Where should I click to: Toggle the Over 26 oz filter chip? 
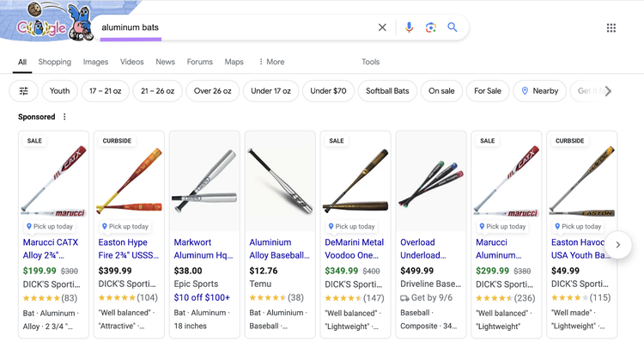(213, 91)
